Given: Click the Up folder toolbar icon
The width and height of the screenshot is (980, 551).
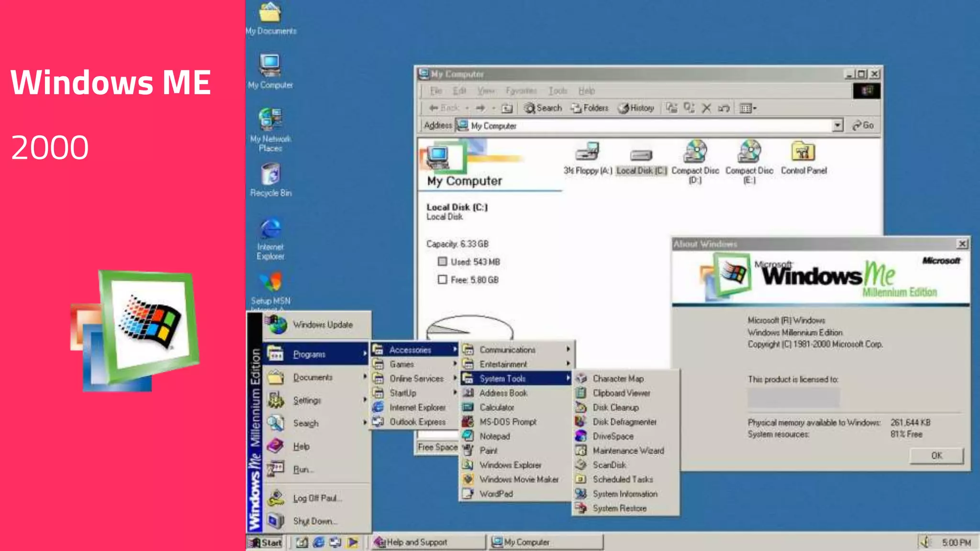Looking at the screenshot, I should click(x=507, y=108).
